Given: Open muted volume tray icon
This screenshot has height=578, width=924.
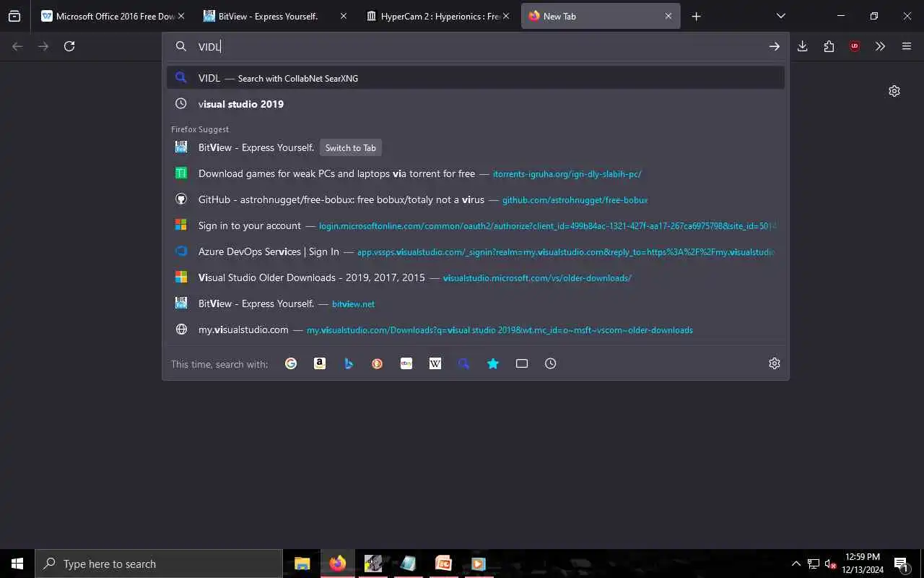Looking at the screenshot, I should point(830,564).
